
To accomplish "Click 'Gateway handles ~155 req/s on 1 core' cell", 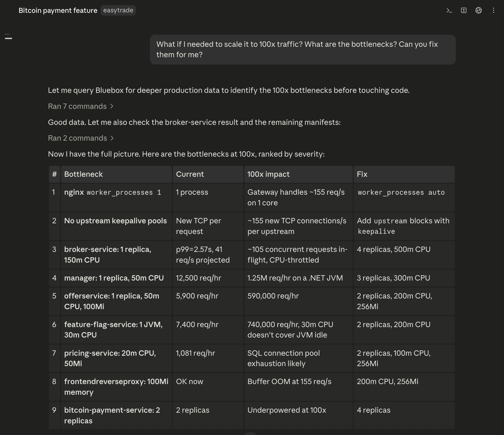I will click(298, 198).
